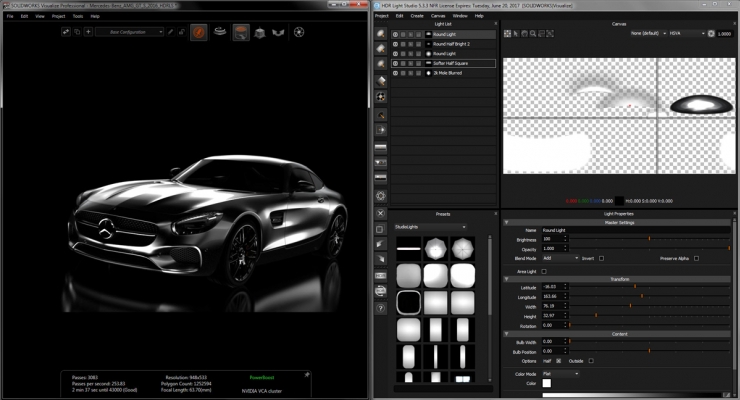Click the HDR render icon in sidebar
Screen dimensions: 740x400
380,275
